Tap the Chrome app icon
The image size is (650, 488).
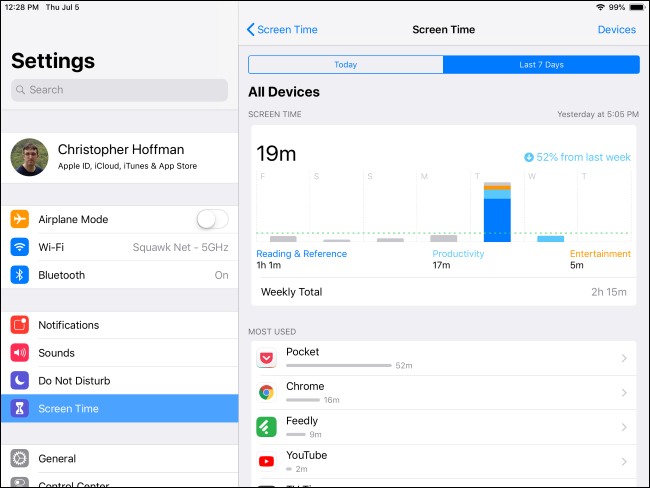pos(267,392)
